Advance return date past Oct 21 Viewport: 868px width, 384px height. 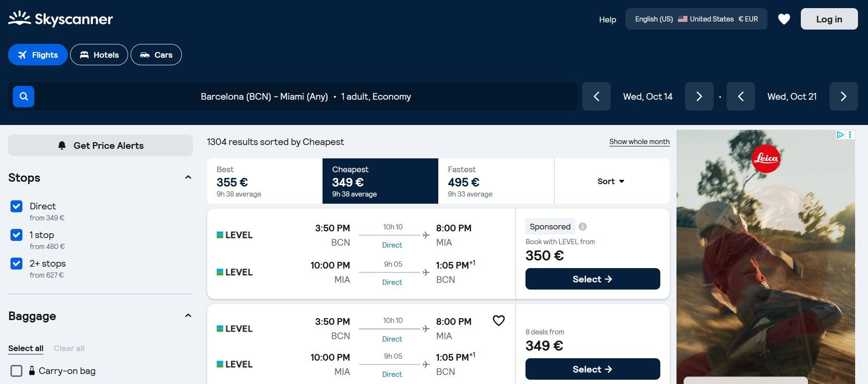[x=843, y=96]
